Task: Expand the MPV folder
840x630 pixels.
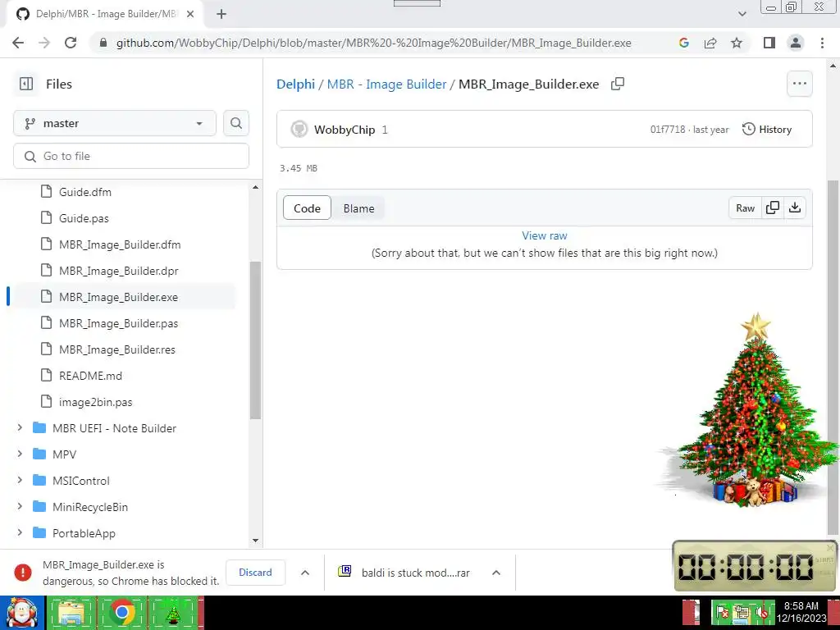Action: point(20,454)
